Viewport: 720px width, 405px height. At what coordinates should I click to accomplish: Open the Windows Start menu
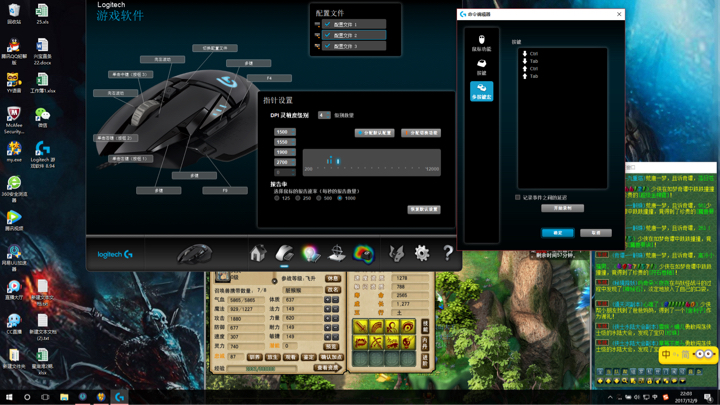8,397
